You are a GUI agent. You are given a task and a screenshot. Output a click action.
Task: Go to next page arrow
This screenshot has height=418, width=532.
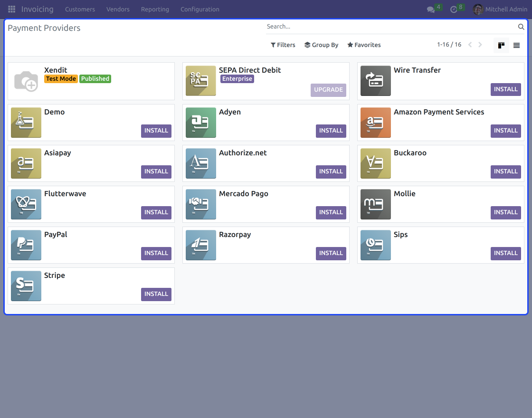coord(480,45)
